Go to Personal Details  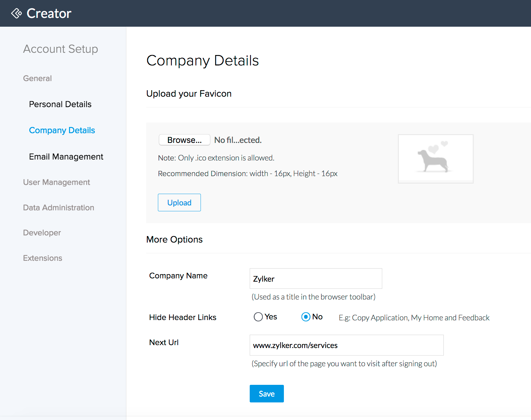tap(60, 104)
